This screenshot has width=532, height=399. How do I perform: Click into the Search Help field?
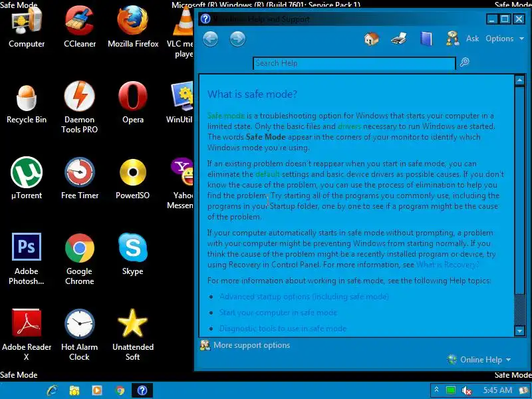(x=354, y=63)
